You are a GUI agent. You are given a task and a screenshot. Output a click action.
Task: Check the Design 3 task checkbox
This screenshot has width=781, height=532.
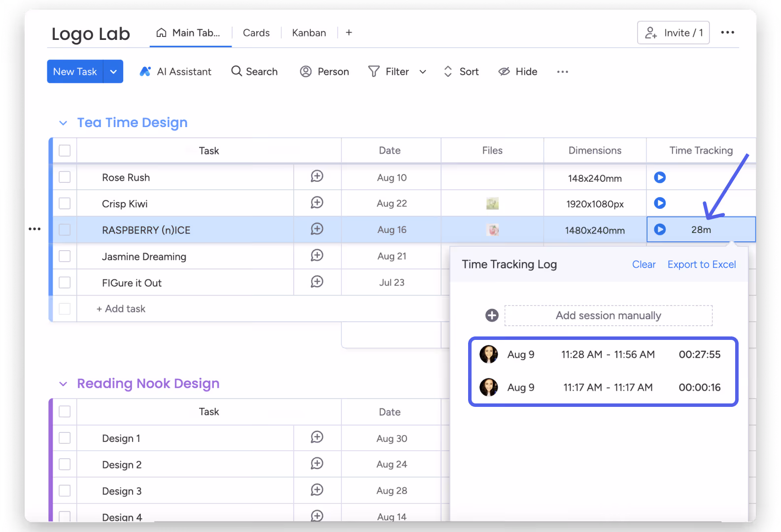point(65,491)
